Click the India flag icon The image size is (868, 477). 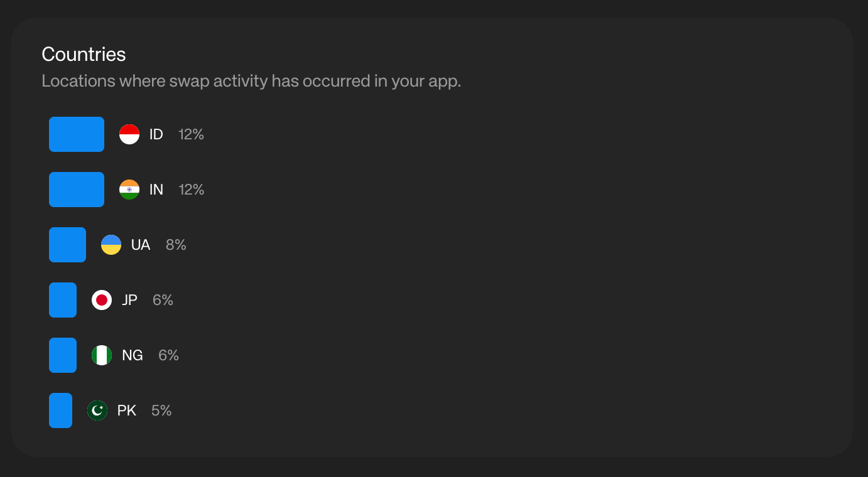pos(129,190)
